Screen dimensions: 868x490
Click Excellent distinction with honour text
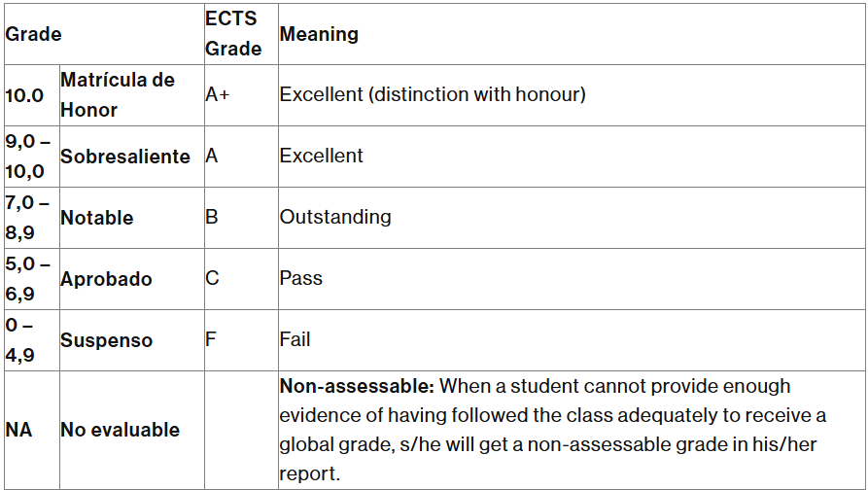coord(433,94)
